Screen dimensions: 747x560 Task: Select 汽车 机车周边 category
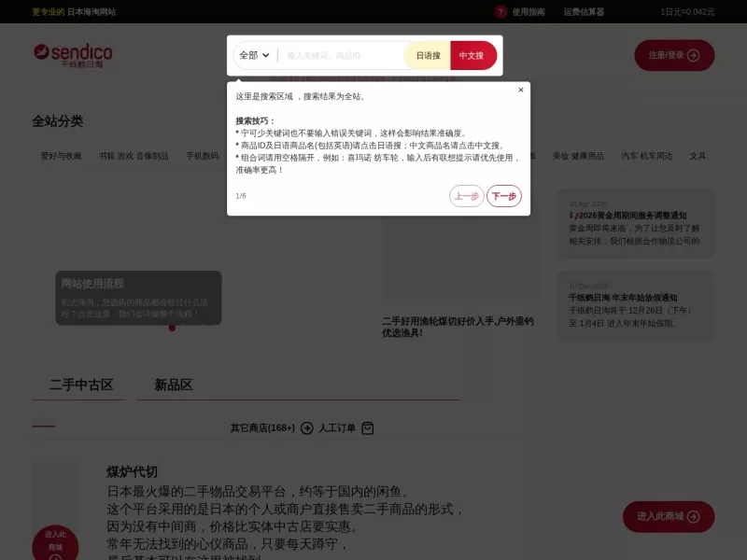tap(646, 156)
